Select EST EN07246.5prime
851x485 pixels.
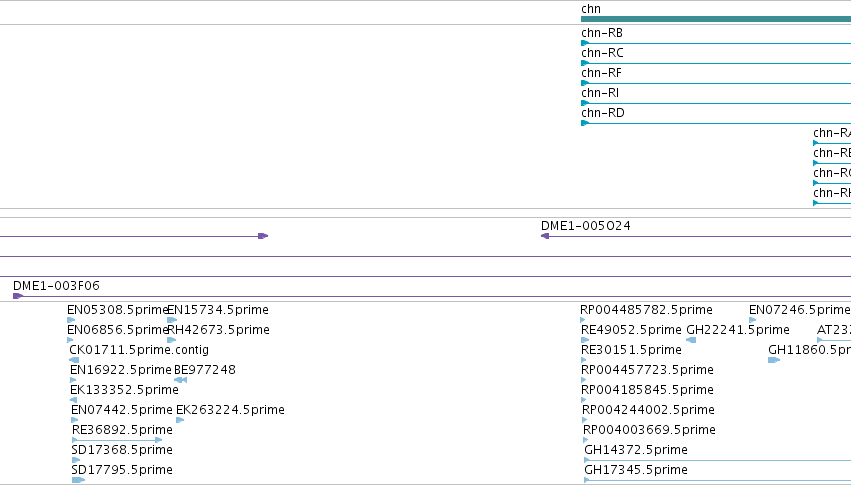[799, 310]
